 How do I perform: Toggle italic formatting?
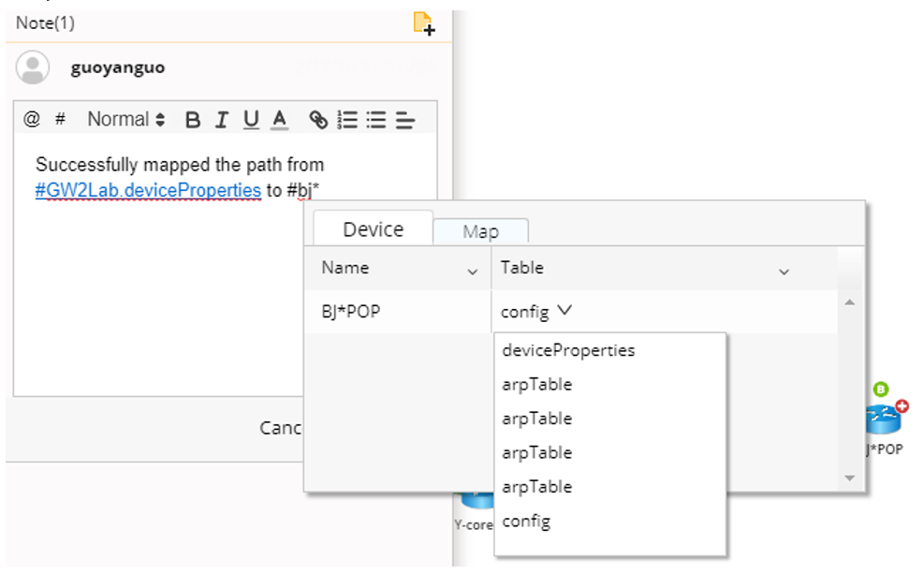coord(222,120)
